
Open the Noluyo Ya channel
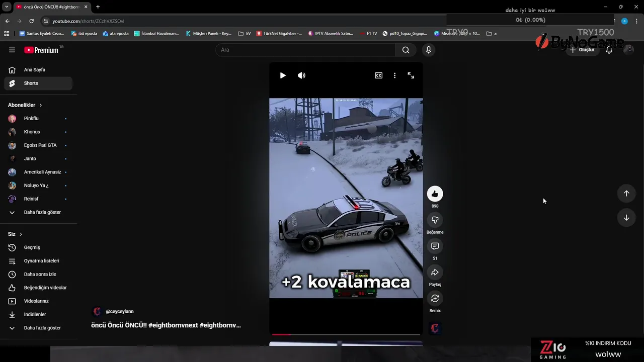[x=38, y=186]
